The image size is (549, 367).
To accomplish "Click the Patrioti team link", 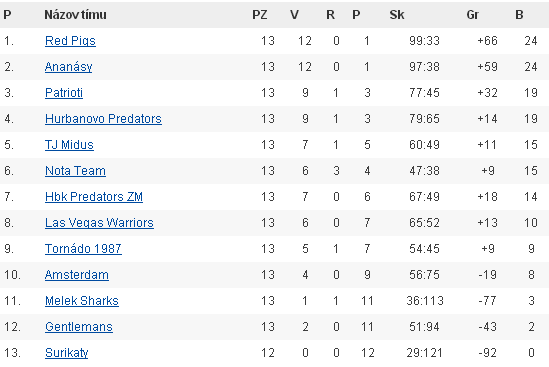I will (64, 93).
